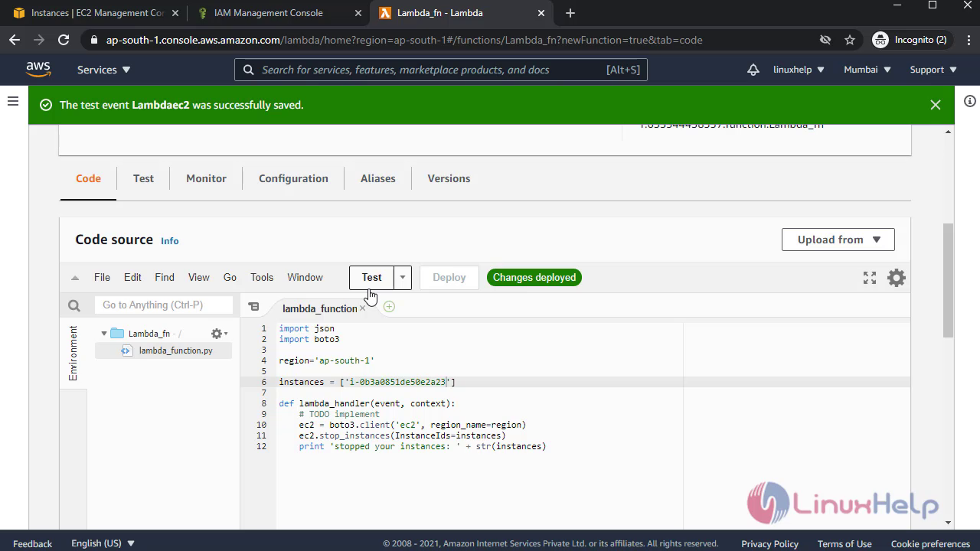Switch to the Versions tab

449,178
